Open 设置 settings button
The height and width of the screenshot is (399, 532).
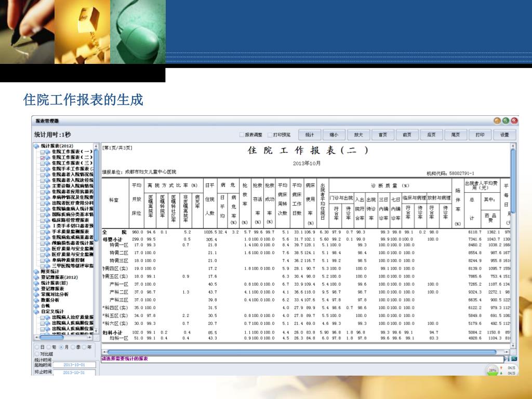[504, 135]
